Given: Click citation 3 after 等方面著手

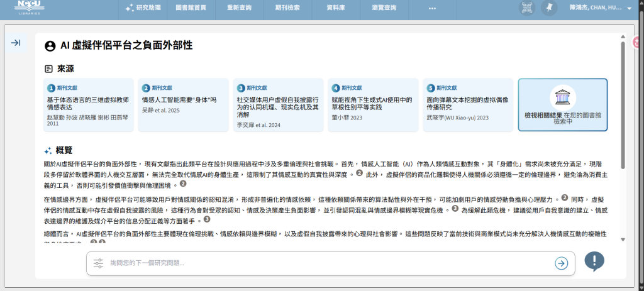Looking at the screenshot, I should (x=206, y=219).
